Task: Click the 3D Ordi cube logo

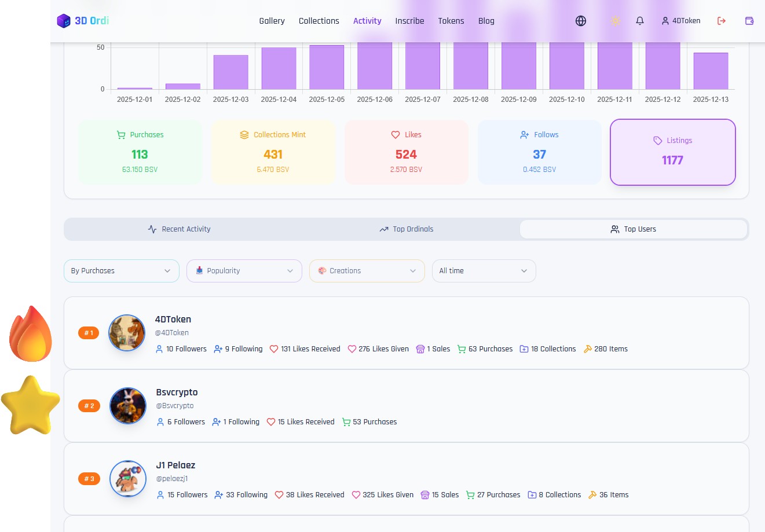Action: [64, 21]
